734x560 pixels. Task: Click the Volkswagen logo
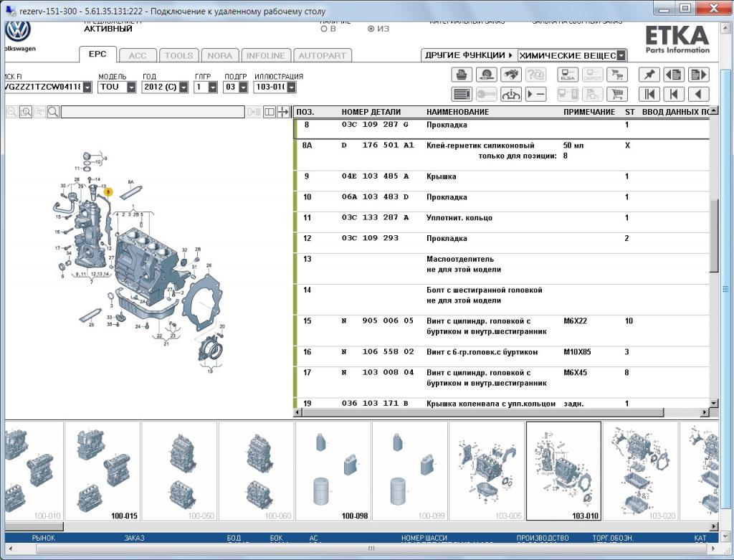point(18,31)
